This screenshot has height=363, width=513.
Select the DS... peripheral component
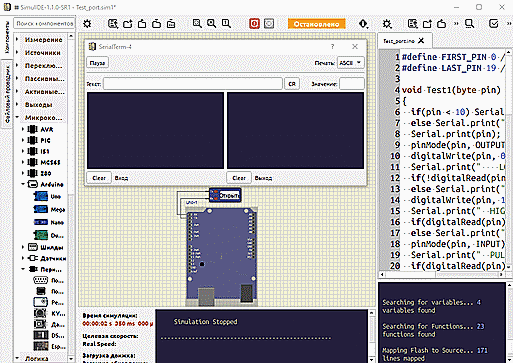[x=49, y=335]
